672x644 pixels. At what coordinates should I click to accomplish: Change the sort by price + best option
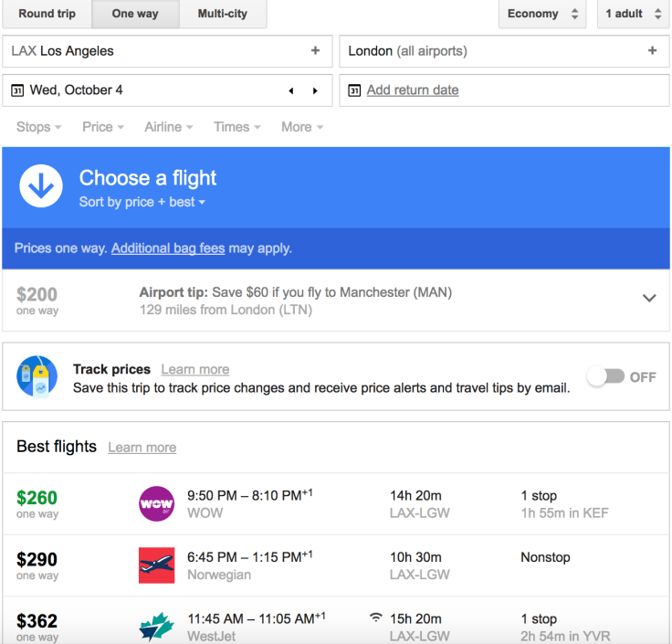coord(142,202)
